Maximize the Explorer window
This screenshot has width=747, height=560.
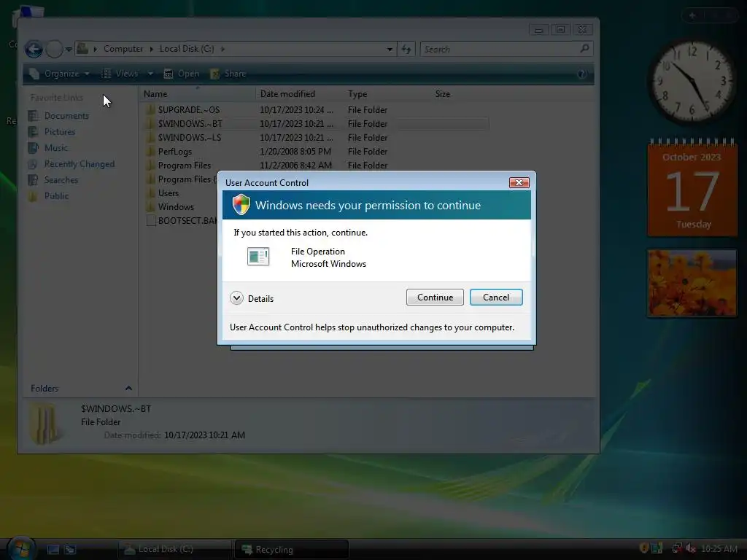click(x=561, y=29)
